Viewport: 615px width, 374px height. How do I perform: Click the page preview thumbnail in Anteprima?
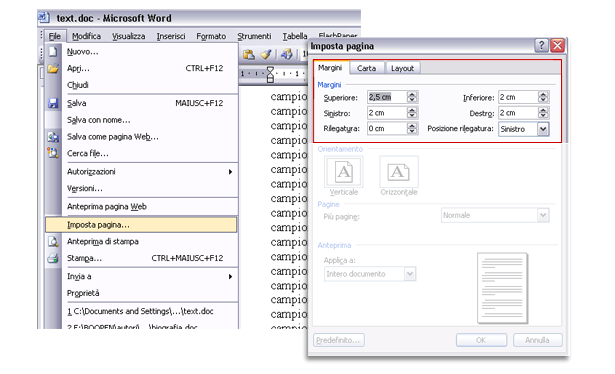click(x=502, y=288)
